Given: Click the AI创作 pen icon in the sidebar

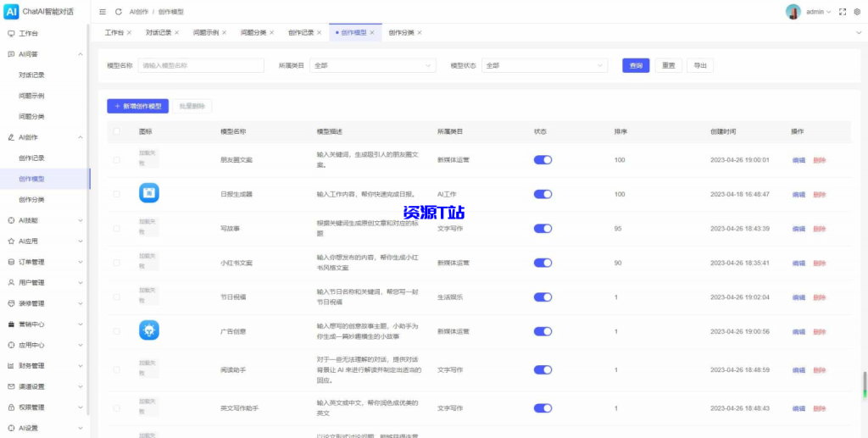Looking at the screenshot, I should [11, 137].
